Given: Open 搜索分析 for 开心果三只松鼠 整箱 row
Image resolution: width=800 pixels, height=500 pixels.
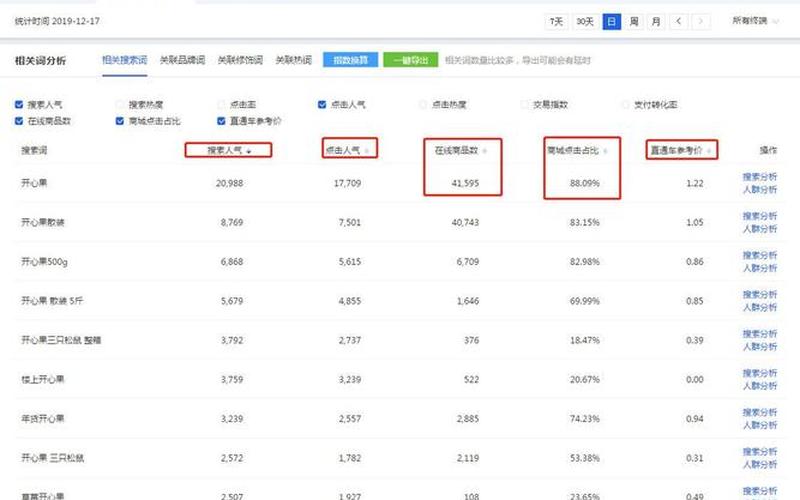Looking at the screenshot, I should tap(760, 334).
